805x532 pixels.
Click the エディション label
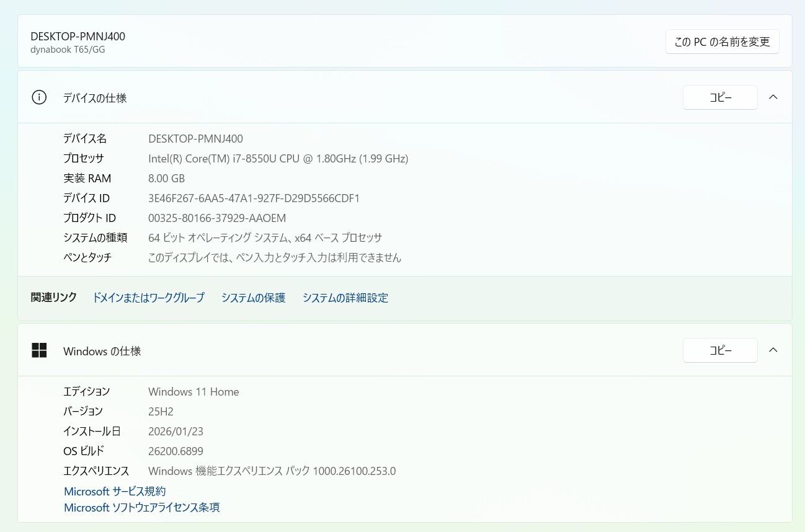(87, 392)
